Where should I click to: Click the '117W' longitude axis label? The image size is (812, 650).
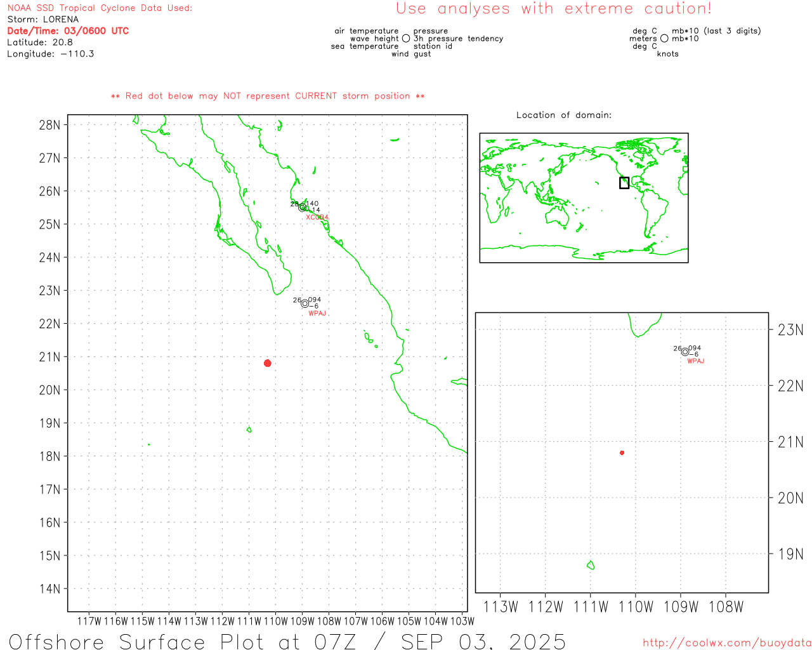[x=89, y=621]
